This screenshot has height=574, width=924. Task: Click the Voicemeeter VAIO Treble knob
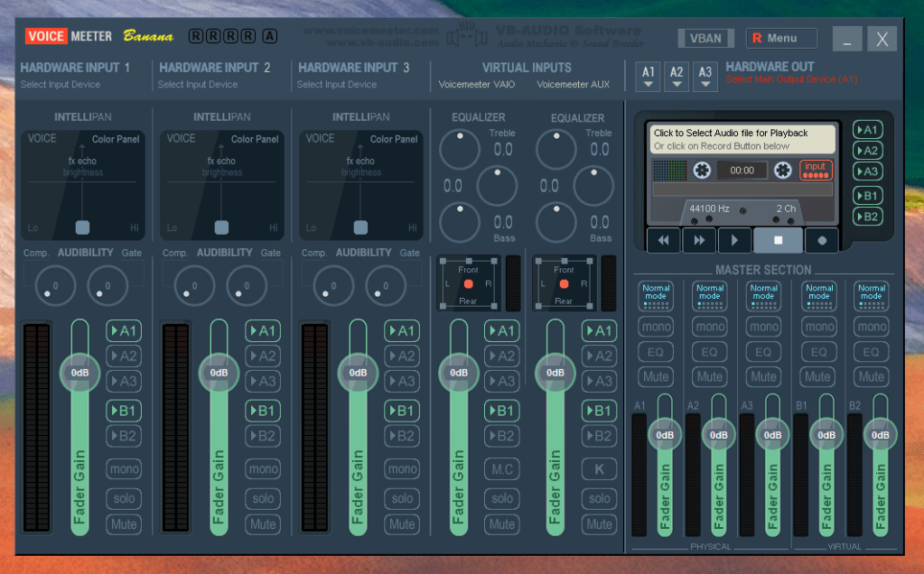[460, 149]
